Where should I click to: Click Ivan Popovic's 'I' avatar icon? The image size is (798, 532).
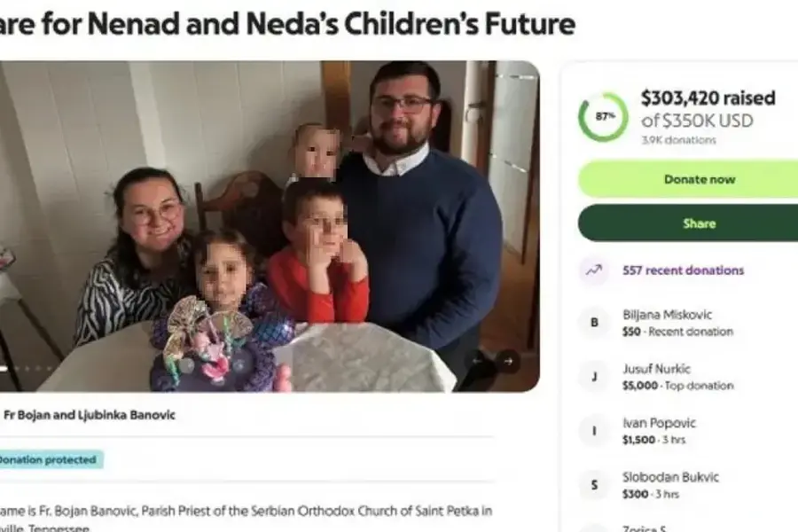593,431
